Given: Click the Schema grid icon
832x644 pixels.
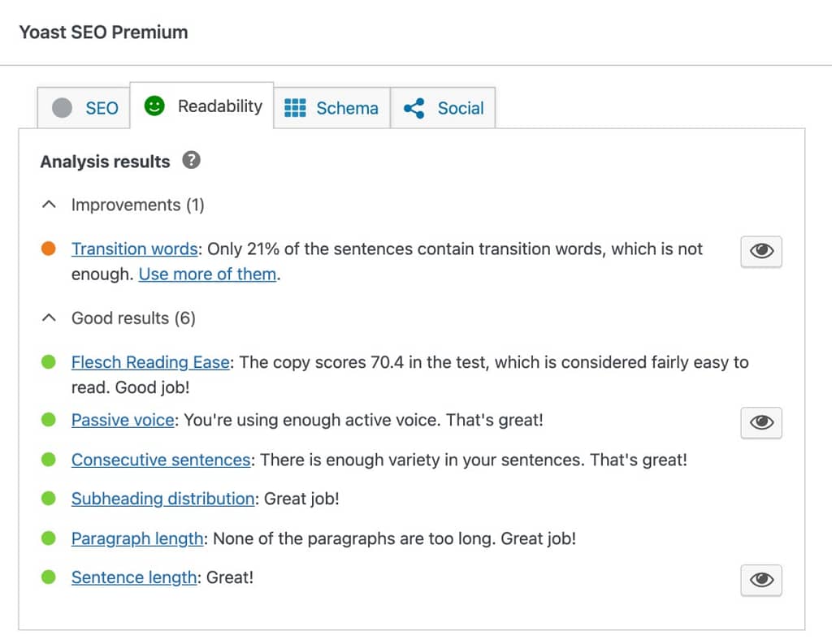Looking at the screenshot, I should click(295, 108).
